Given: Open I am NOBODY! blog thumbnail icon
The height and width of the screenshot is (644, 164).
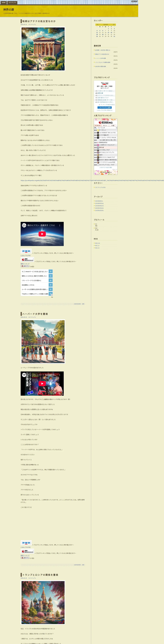Looking at the screenshot, I should point(98,133).
